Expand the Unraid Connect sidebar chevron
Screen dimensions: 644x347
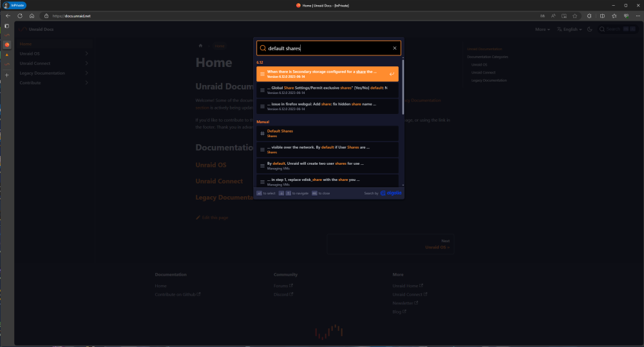(x=87, y=63)
